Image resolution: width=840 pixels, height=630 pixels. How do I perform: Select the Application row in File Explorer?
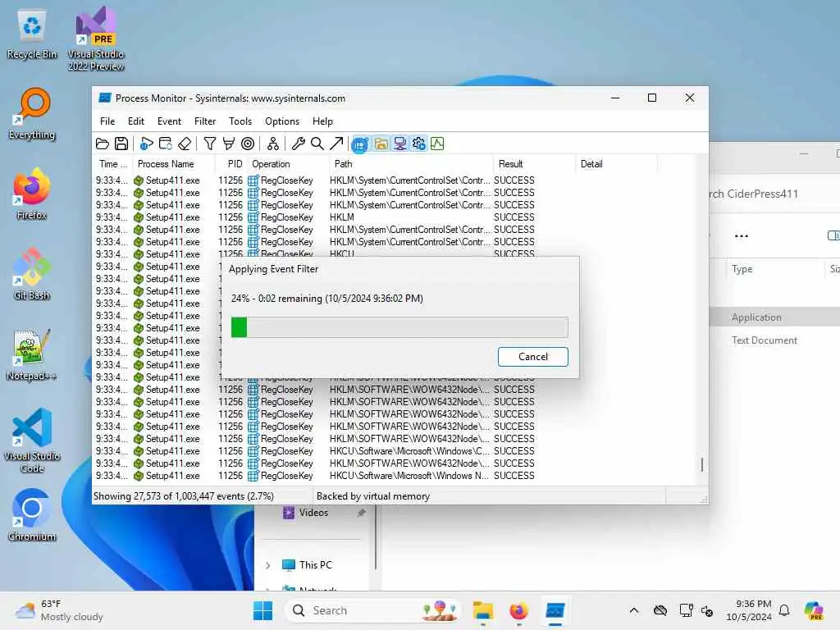[774, 317]
